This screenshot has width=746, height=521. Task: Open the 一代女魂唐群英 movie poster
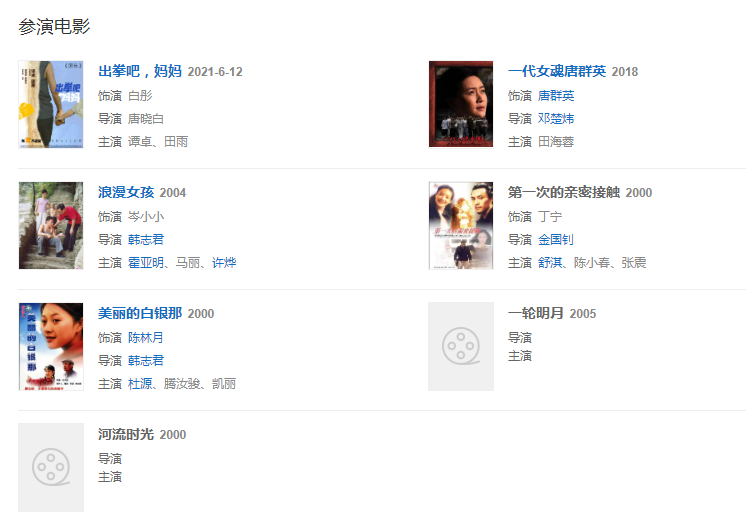pos(461,104)
